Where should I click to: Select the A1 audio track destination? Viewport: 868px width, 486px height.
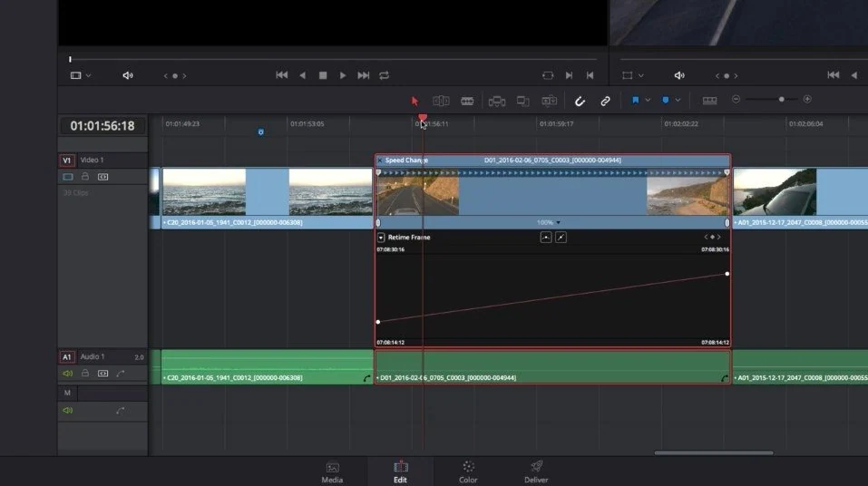click(x=66, y=357)
